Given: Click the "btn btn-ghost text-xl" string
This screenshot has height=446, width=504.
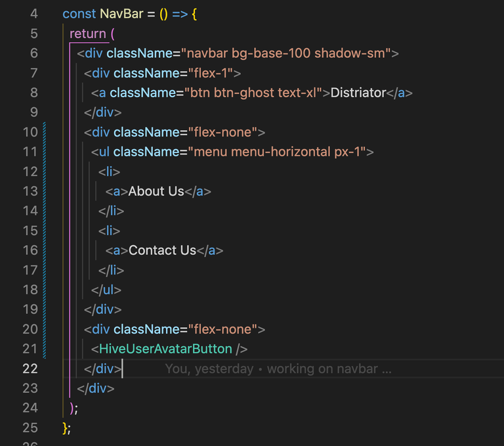Looking at the screenshot, I should pyautogui.click(x=253, y=93).
